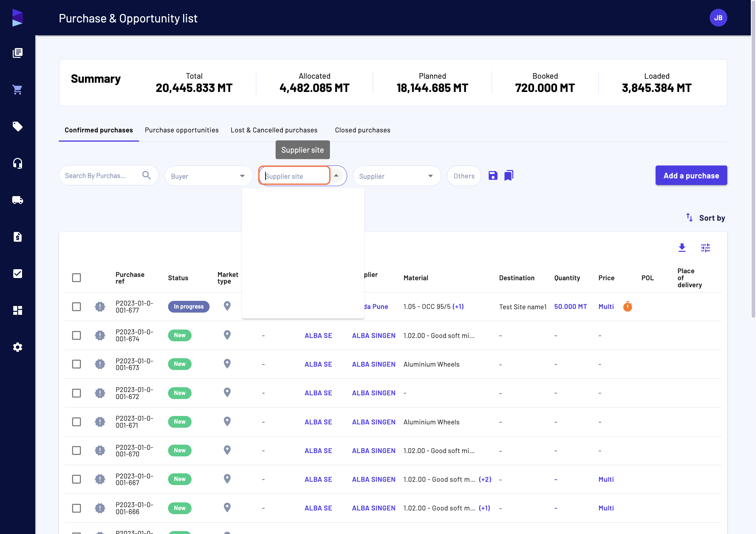Switch to Confirmed purchases tab
The image size is (756, 534).
[x=99, y=130]
